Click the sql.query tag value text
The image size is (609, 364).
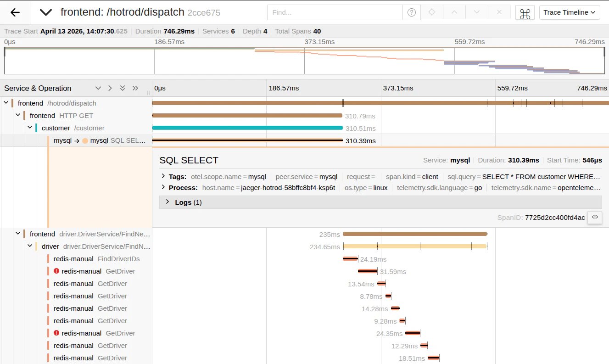click(542, 177)
